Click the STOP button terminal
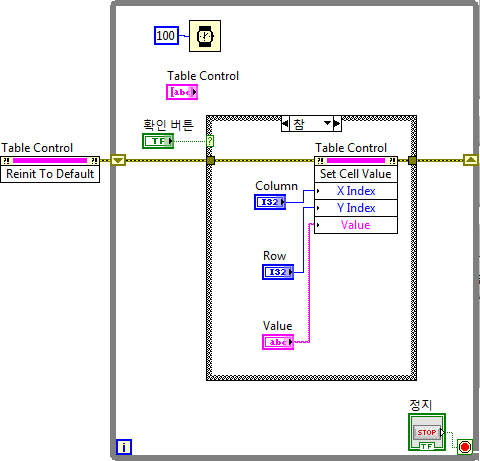Viewport: 480px width, 461px height. [427, 432]
